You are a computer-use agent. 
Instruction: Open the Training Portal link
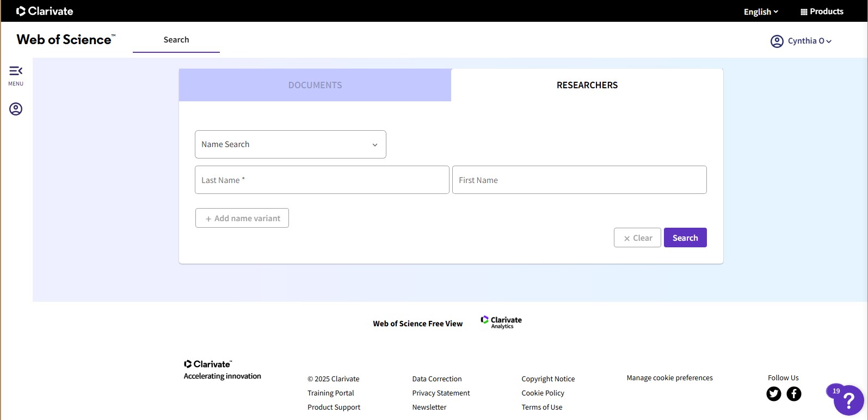point(331,393)
